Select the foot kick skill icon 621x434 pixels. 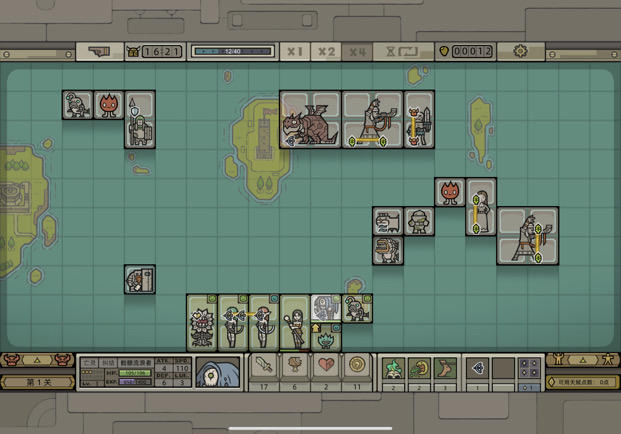[x=445, y=369]
